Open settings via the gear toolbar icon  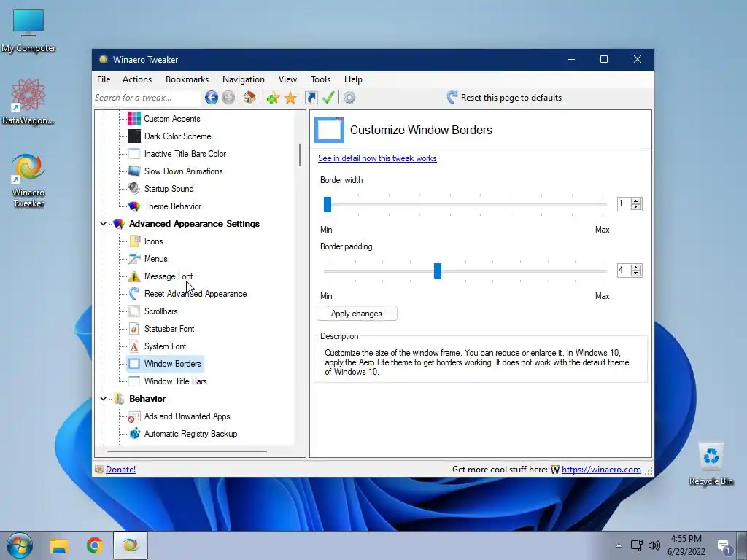[349, 98]
